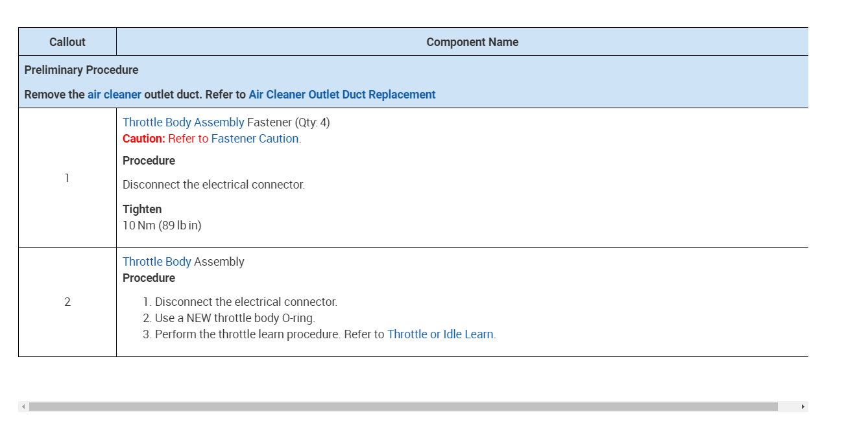This screenshot has height=429, width=868.
Task: Select the callout number 1 cell
Action: point(67,178)
